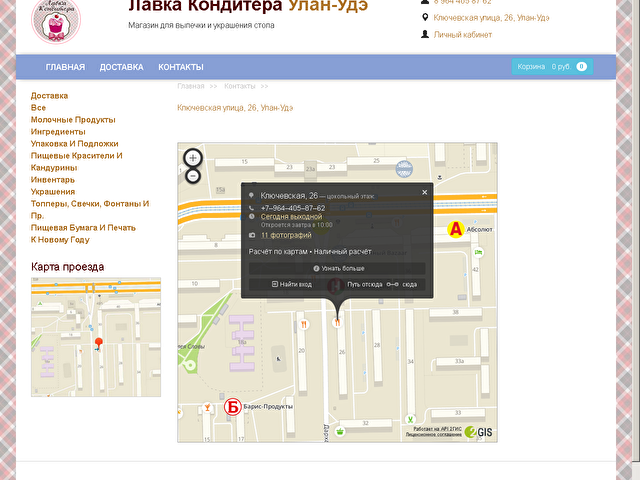Click the location pin icon in header

pos(425,17)
